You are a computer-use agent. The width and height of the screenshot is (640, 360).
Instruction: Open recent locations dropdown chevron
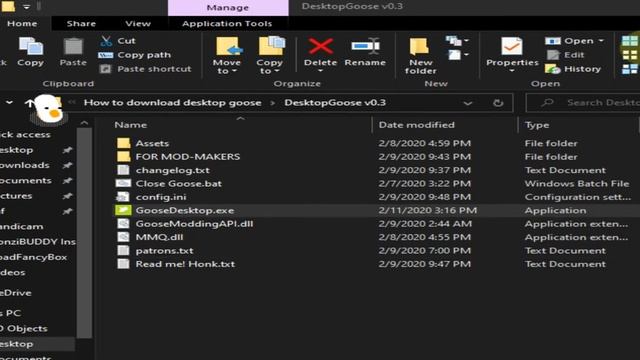[9, 102]
